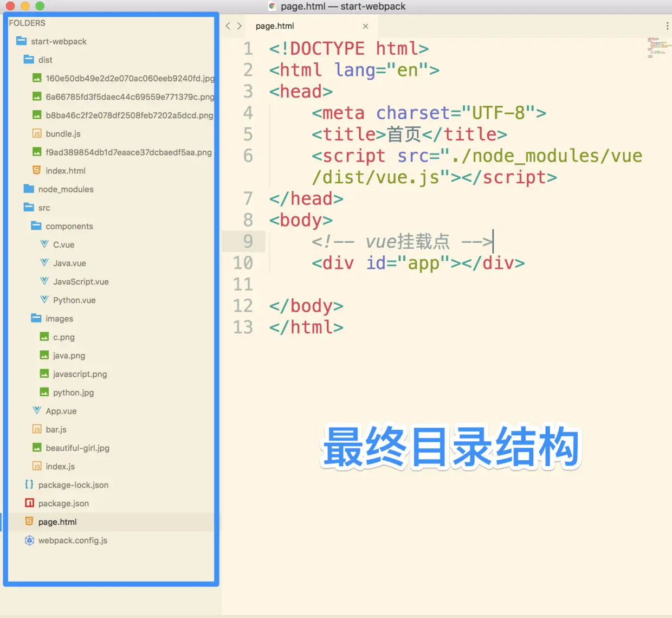Click the HTML icon beside index.html
This screenshot has width=672, height=618.
[37, 170]
